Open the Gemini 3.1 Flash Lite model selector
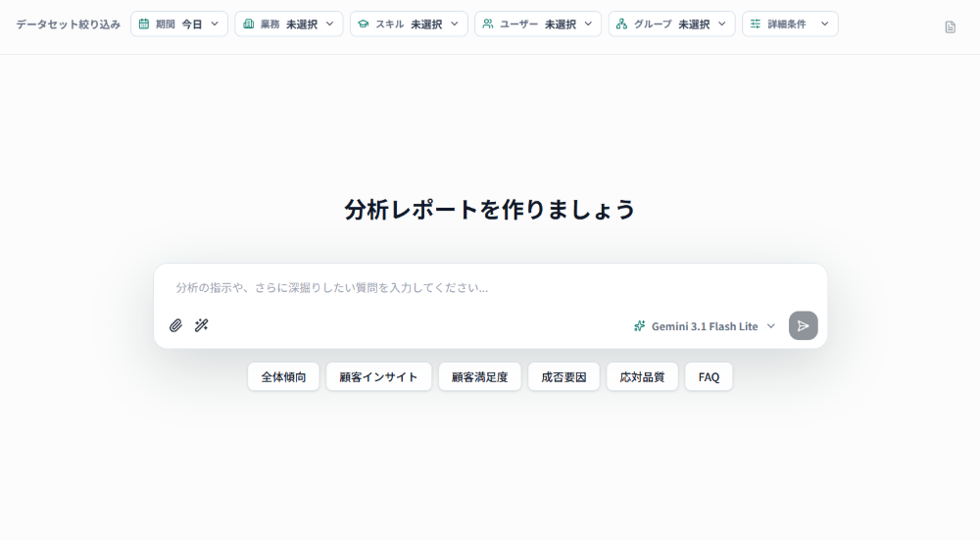Image resolution: width=980 pixels, height=540 pixels. [705, 326]
